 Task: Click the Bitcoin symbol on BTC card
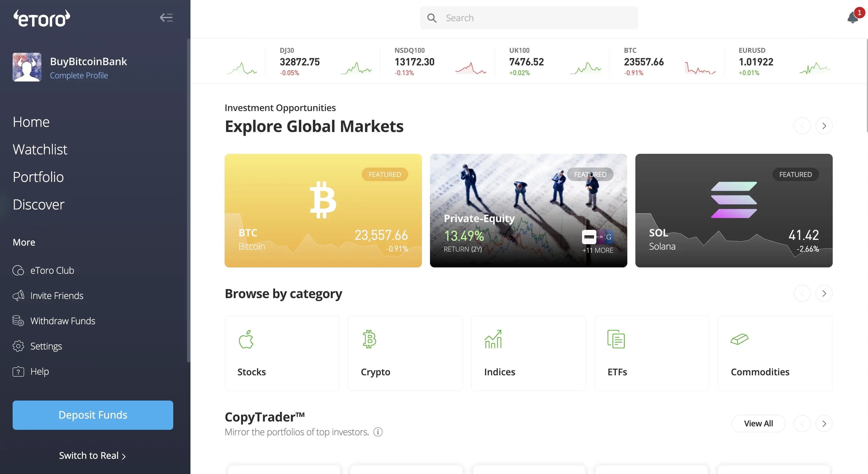[323, 200]
